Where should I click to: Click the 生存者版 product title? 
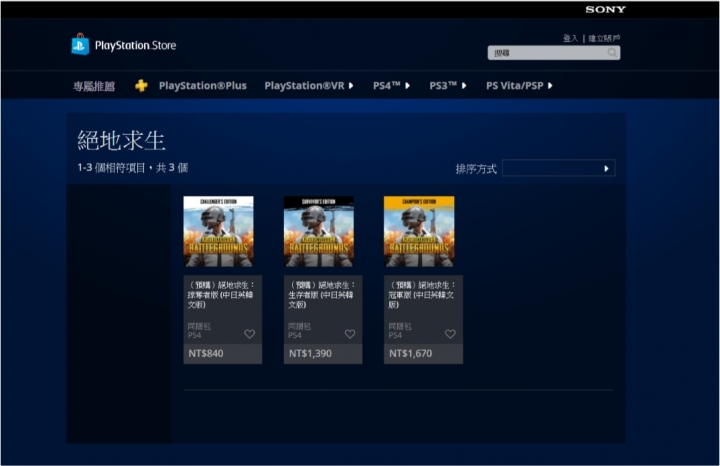[322, 295]
